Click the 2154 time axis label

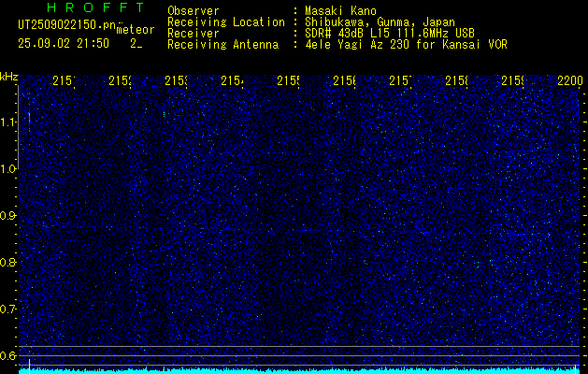pos(232,80)
